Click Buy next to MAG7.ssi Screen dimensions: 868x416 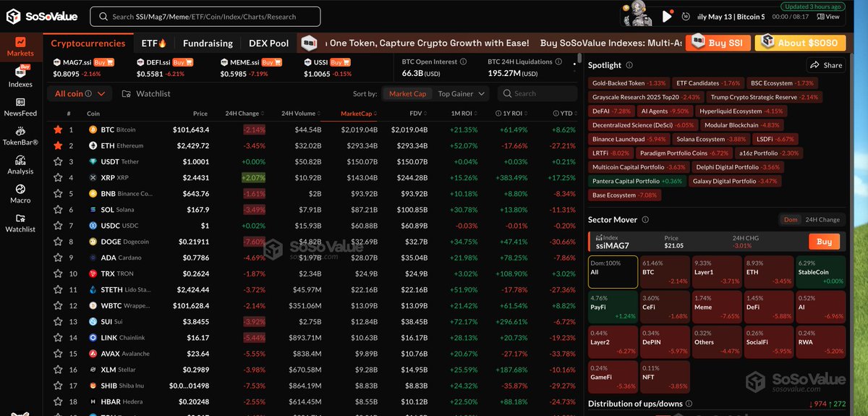[x=103, y=62]
